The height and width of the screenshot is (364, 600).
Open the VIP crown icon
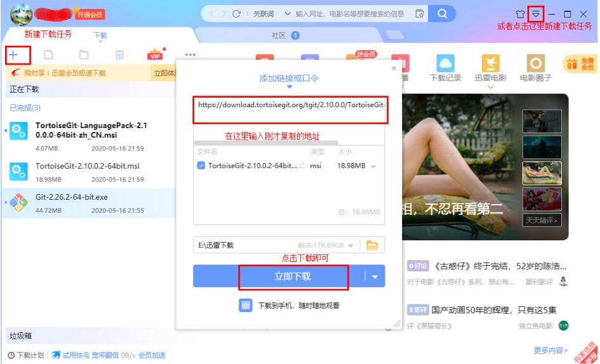[x=155, y=55]
